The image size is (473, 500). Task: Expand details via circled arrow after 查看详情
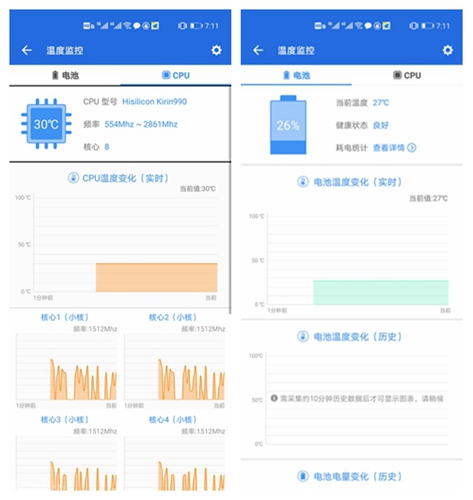(x=412, y=148)
